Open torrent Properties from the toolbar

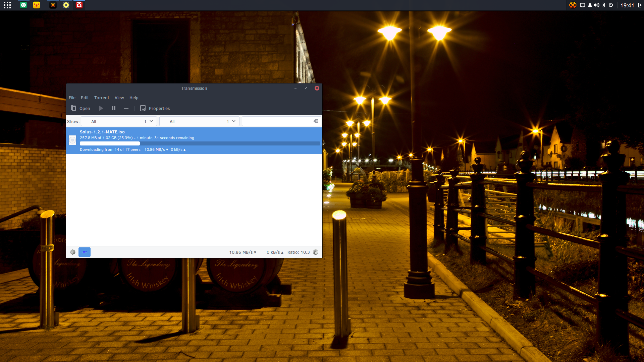(155, 108)
